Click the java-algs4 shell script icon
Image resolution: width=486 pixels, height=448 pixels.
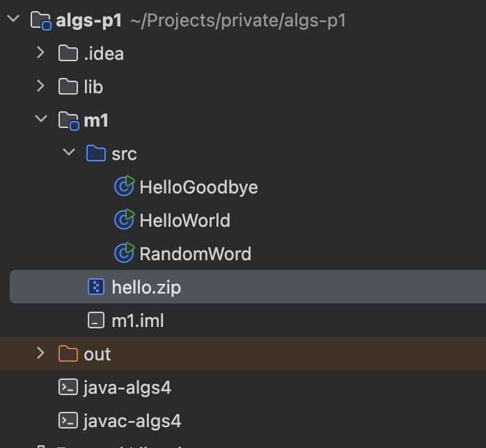pyautogui.click(x=68, y=387)
